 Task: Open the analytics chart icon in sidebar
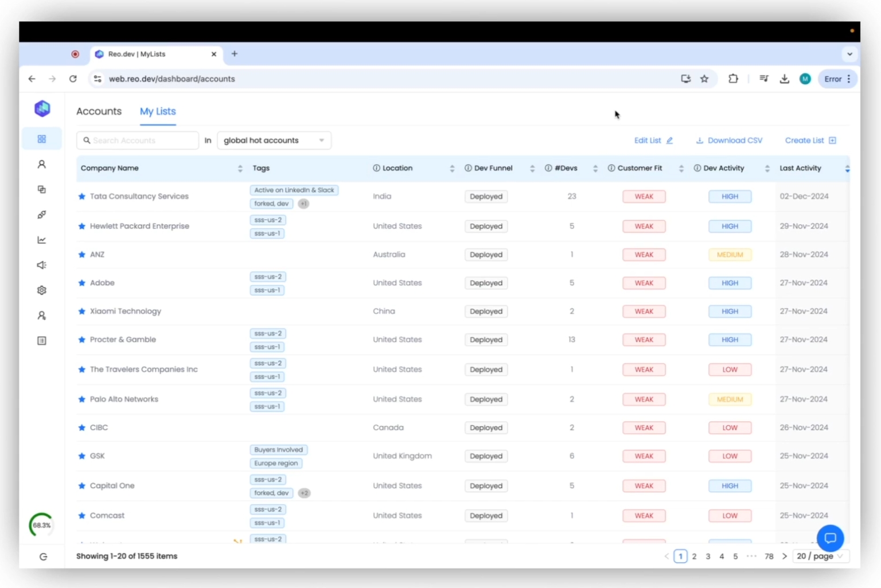(x=42, y=240)
